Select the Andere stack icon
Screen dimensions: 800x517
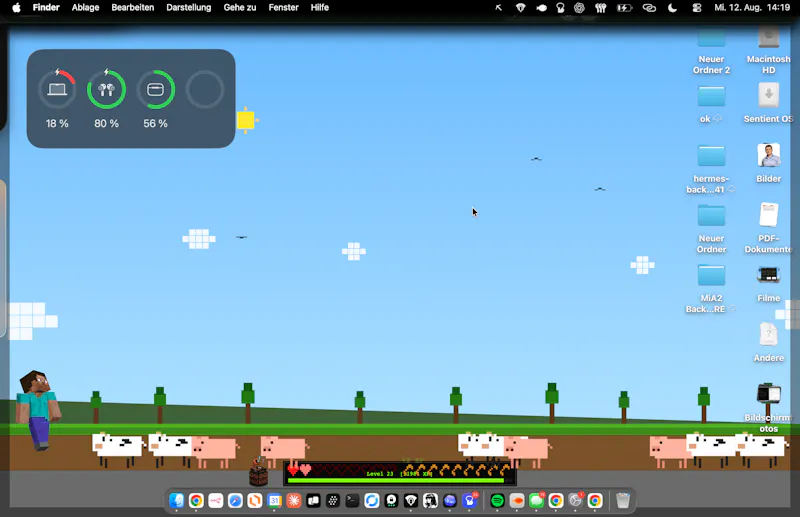click(x=768, y=334)
